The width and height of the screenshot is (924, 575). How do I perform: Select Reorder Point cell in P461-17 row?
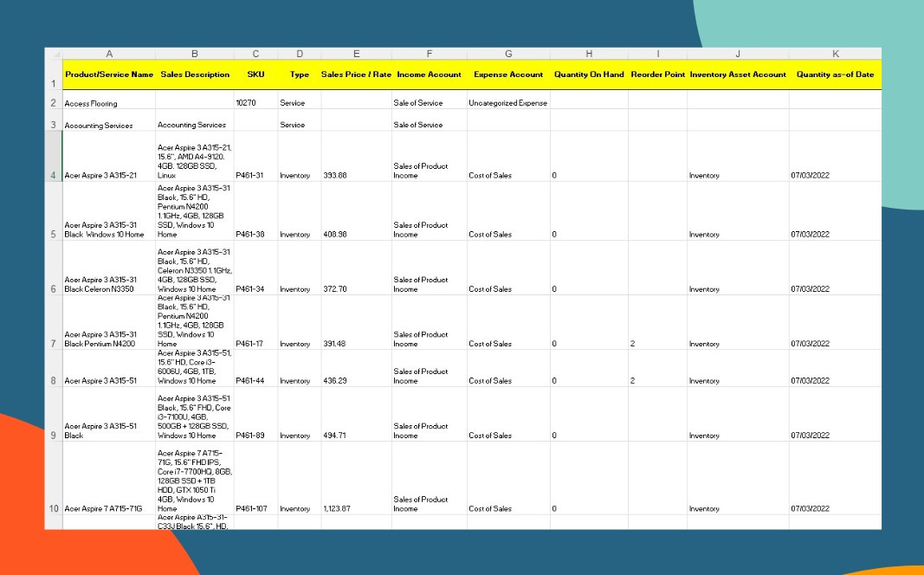[657, 322]
